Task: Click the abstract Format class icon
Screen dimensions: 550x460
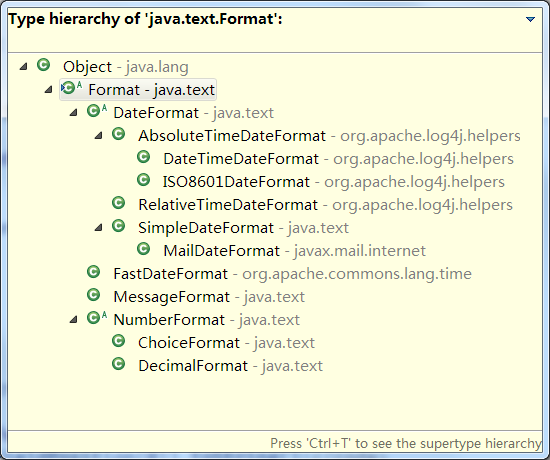Action: point(71,88)
